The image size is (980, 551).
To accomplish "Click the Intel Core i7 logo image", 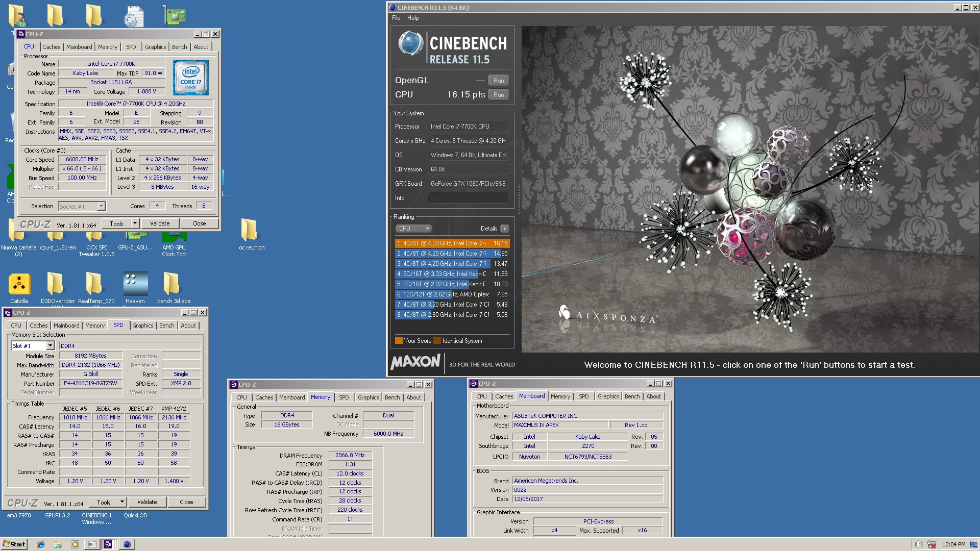I will (190, 78).
